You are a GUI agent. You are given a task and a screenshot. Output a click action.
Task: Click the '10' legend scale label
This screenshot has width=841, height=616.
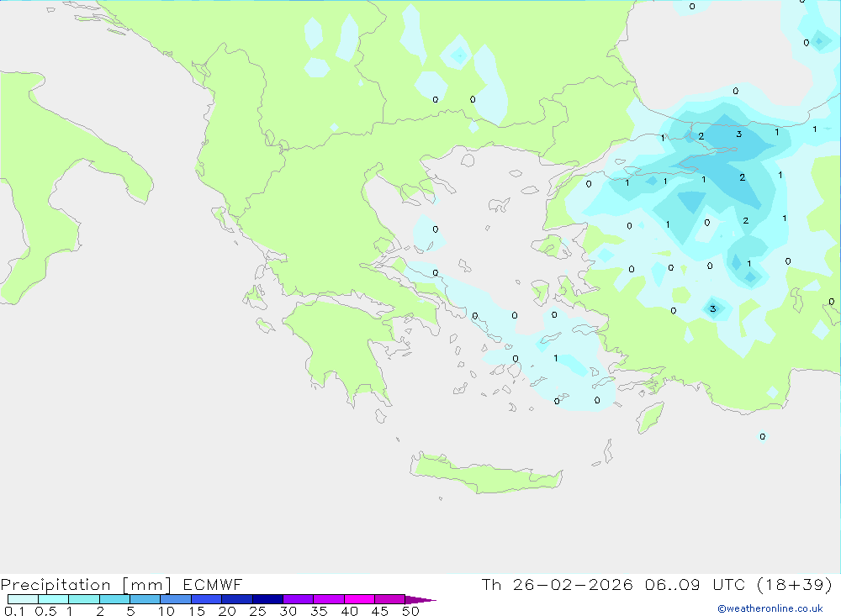click(x=167, y=611)
